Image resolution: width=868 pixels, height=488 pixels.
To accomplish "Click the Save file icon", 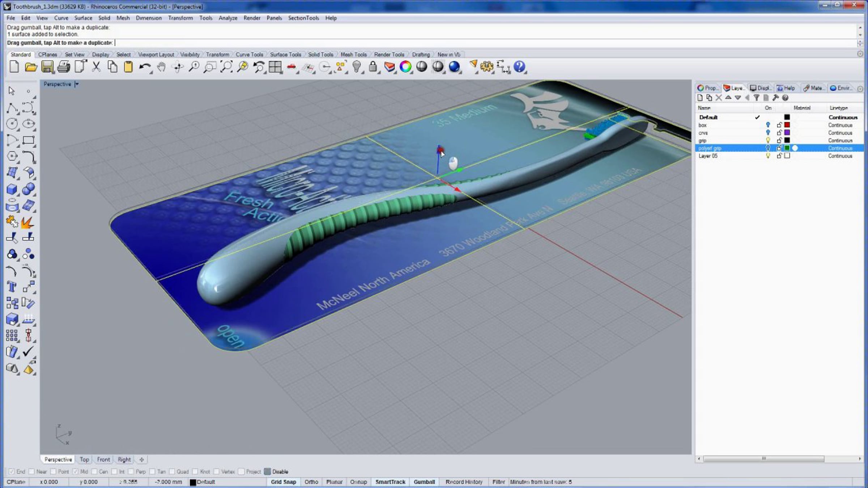I will (47, 67).
